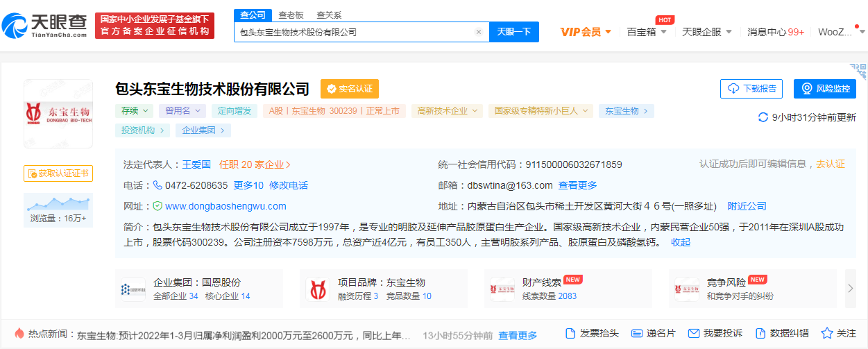Expand the 国家级专精特新小巨人 tag
The image size is (868, 349).
tap(541, 111)
